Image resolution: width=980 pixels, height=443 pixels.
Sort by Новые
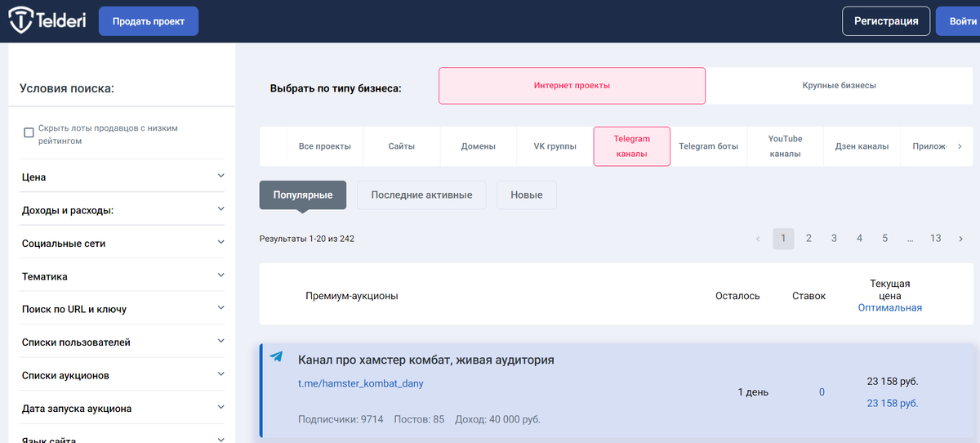[527, 195]
